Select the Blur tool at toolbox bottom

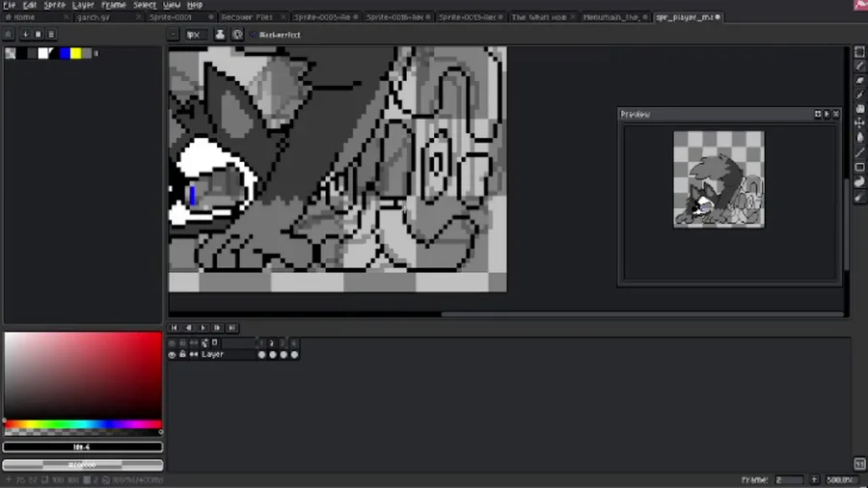(x=859, y=197)
